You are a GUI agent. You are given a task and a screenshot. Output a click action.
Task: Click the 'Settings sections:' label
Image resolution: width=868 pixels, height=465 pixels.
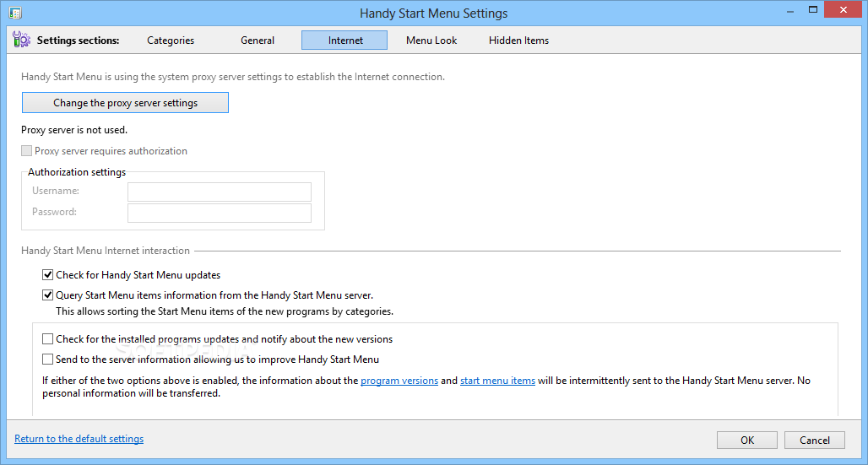click(x=78, y=41)
